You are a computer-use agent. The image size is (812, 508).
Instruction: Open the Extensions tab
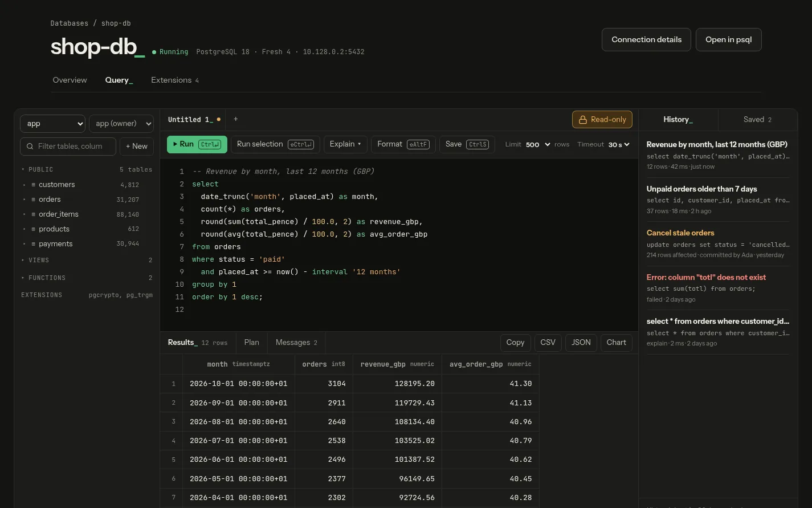175,80
